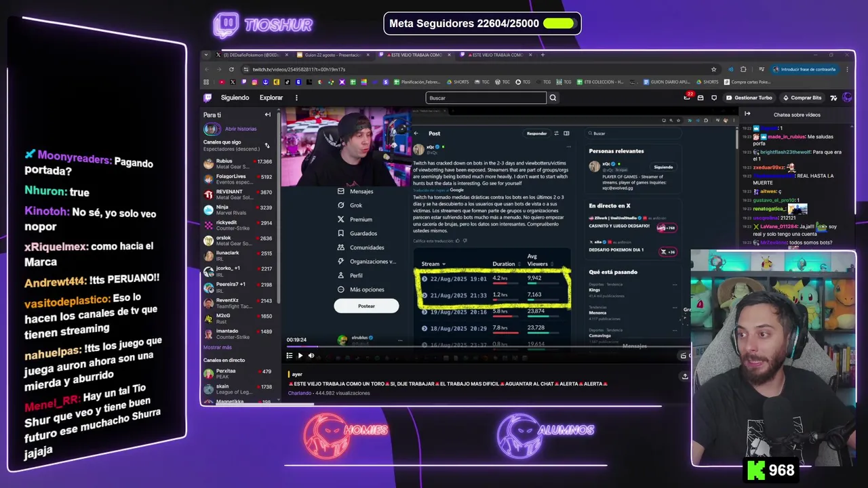
Task: Open M2cG channel in sidebar
Action: click(237, 318)
